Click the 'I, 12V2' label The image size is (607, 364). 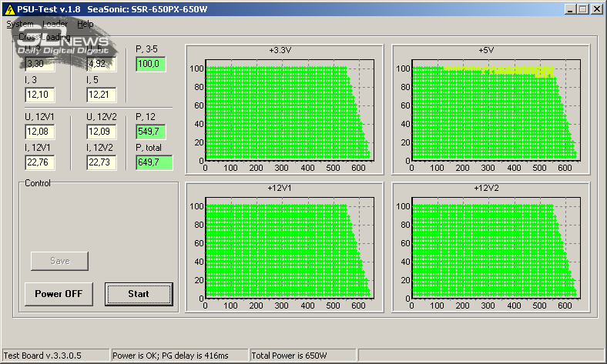[x=99, y=148]
